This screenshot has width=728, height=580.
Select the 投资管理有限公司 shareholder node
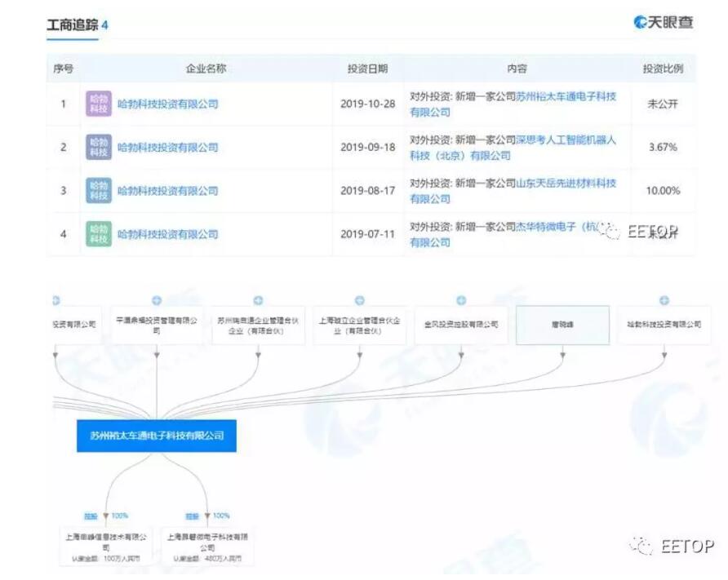pyautogui.click(x=157, y=325)
